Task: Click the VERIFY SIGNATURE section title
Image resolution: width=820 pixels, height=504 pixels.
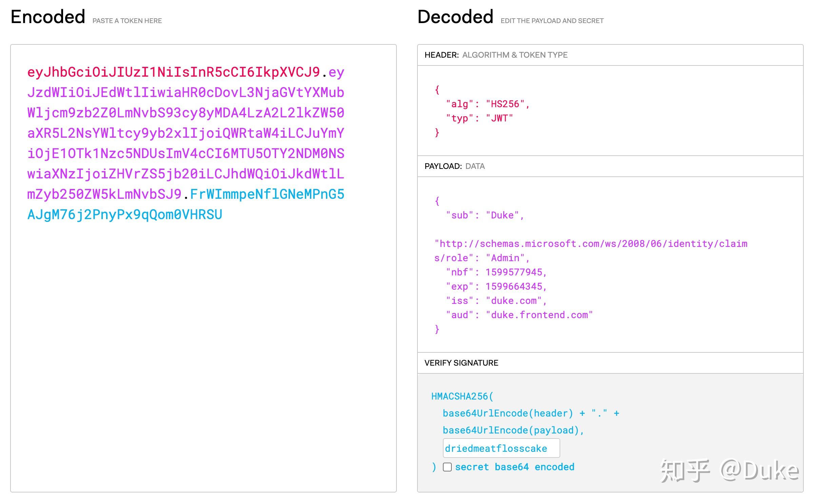Action: click(461, 363)
